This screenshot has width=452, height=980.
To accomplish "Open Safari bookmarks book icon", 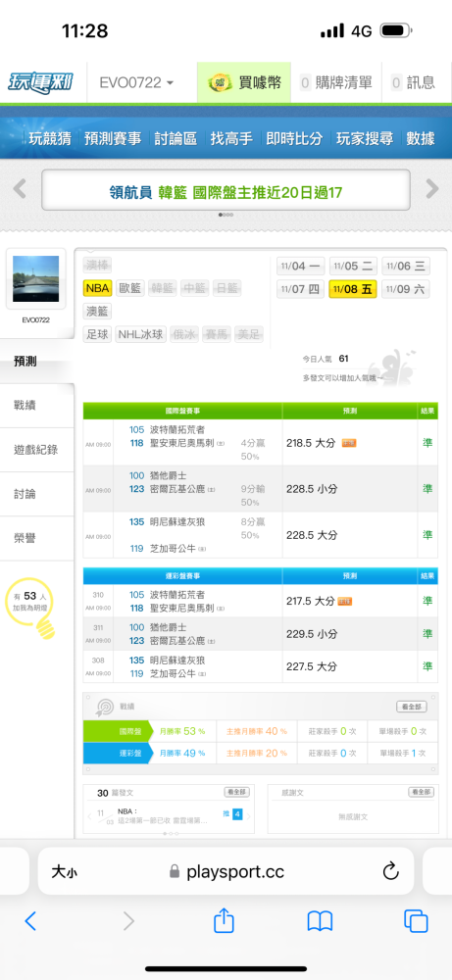I will point(320,920).
